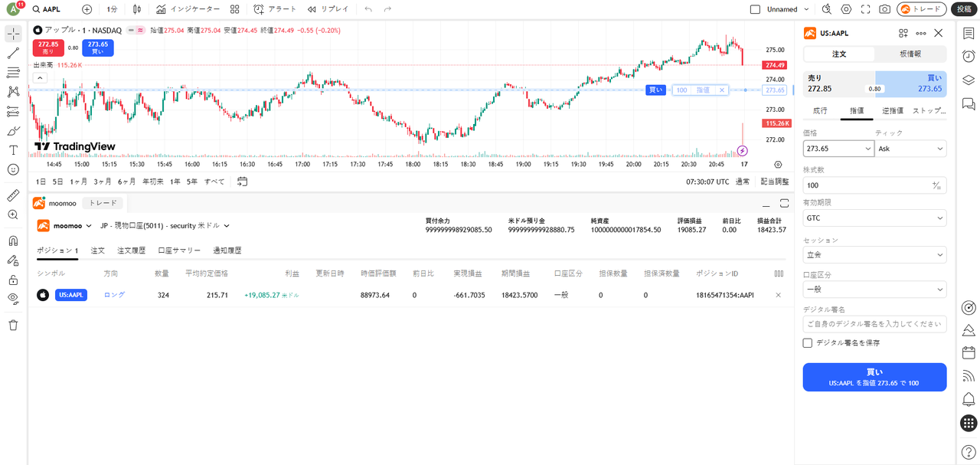Open the session 立会 dropdown
The height and width of the screenshot is (465, 980).
point(874,255)
